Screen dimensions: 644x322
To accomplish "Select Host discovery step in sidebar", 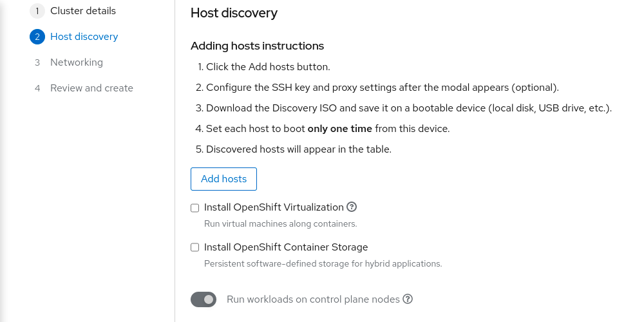I will (x=84, y=37).
